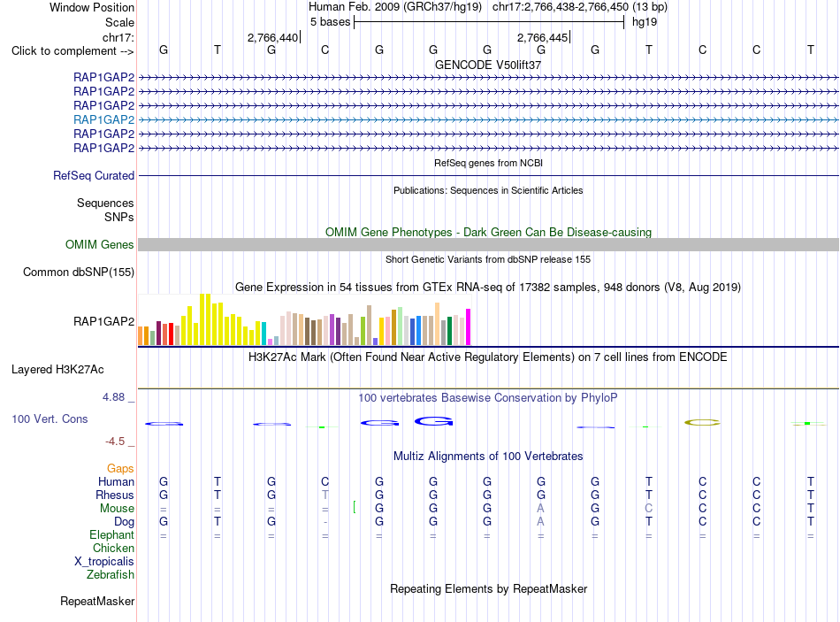Click the cyan bar in GTEx chart
The height and width of the screenshot is (622, 840).
pyautogui.click(x=264, y=334)
